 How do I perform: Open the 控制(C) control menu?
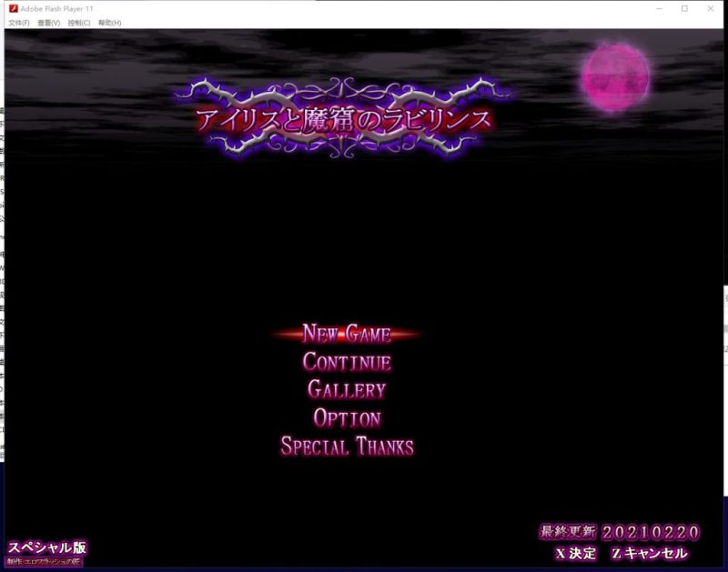click(79, 23)
